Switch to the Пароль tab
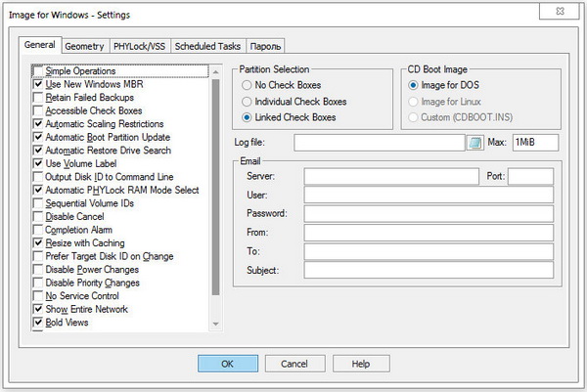This screenshot has height=392, width=587. pyautogui.click(x=266, y=46)
